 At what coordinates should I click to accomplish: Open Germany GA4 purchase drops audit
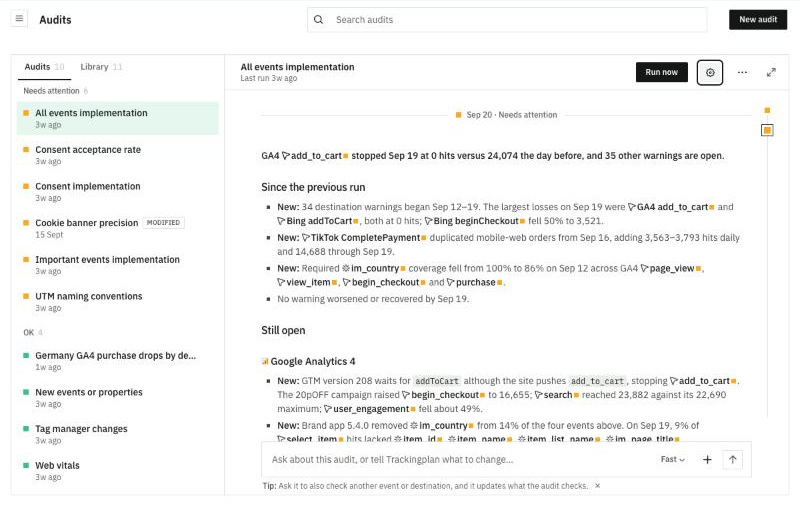coord(118,361)
